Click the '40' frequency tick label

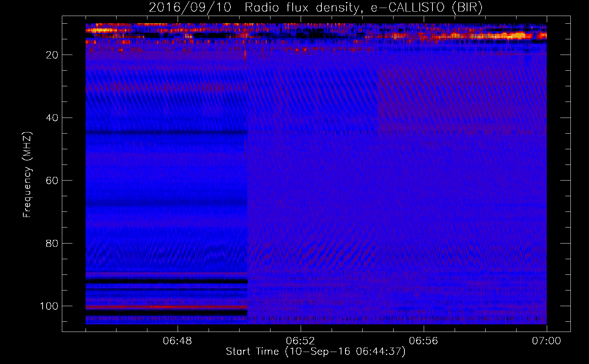pyautogui.click(x=52, y=118)
